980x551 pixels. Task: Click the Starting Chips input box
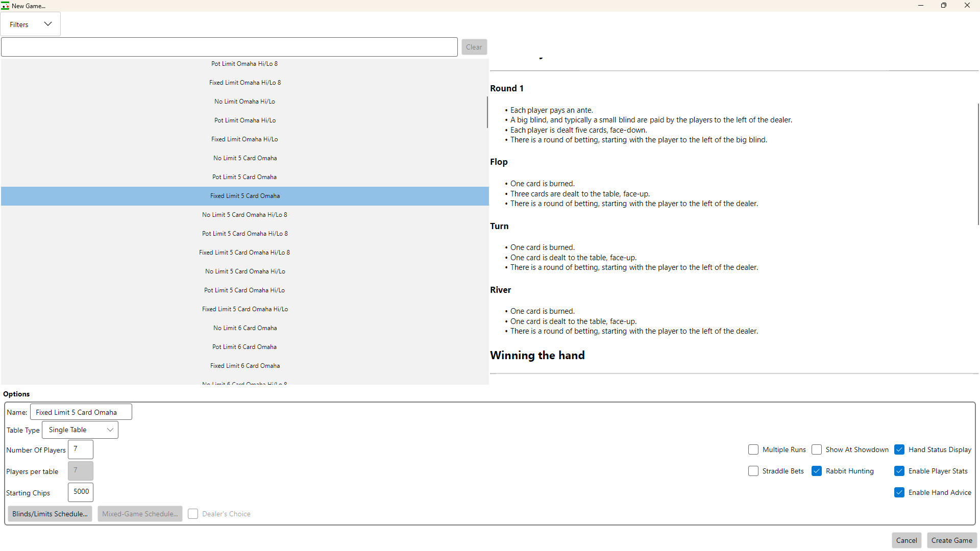[81, 492]
